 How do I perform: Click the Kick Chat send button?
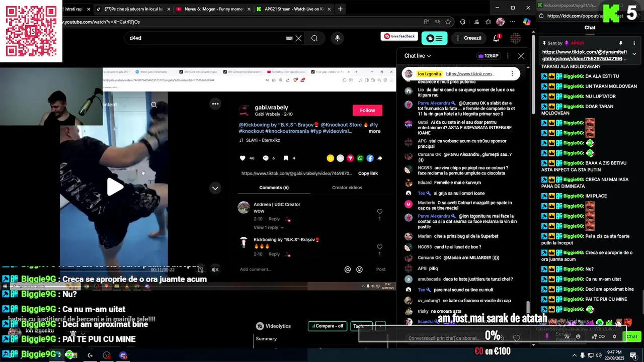click(x=632, y=336)
